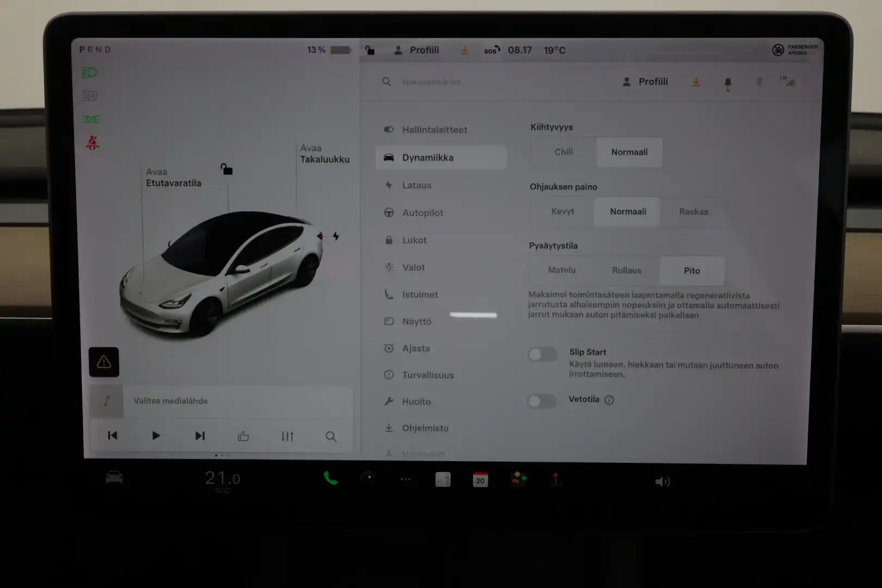Turn on the Vetotila switch
The width and height of the screenshot is (882, 588).
(x=542, y=401)
